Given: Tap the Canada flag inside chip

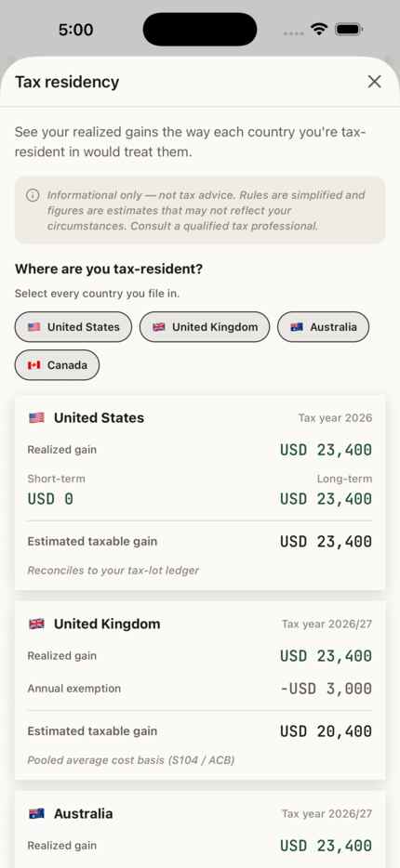Looking at the screenshot, I should tap(33, 365).
